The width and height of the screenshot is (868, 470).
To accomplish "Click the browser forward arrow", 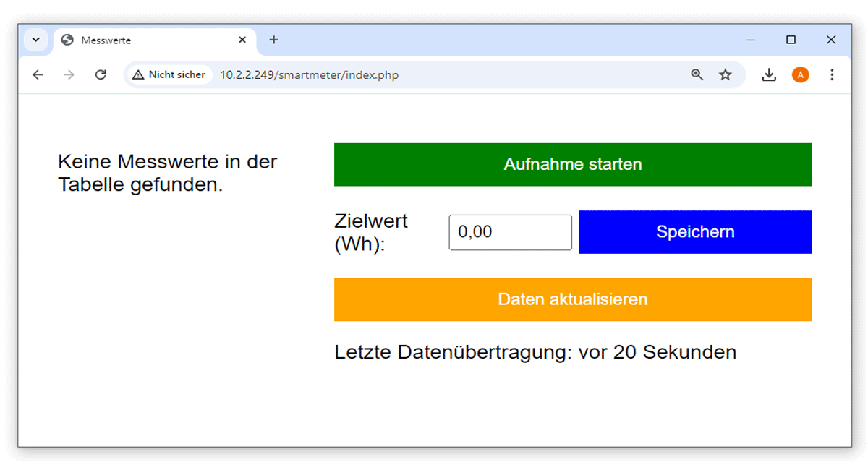I will 69,74.
